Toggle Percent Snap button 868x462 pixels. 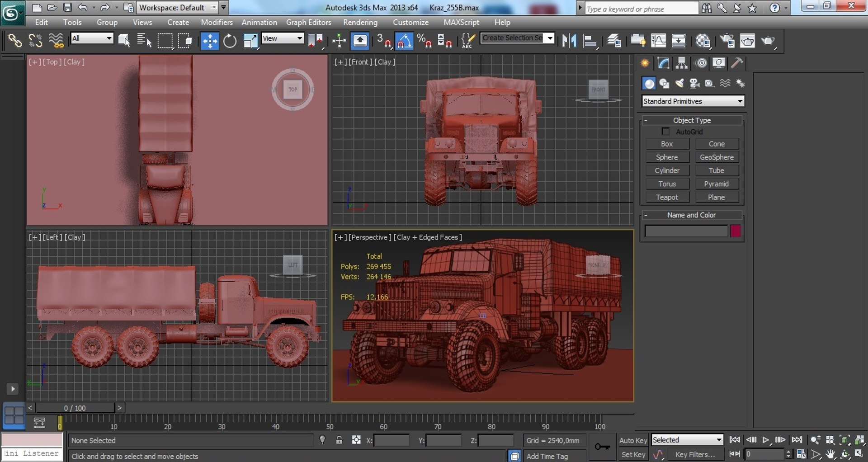click(x=424, y=41)
